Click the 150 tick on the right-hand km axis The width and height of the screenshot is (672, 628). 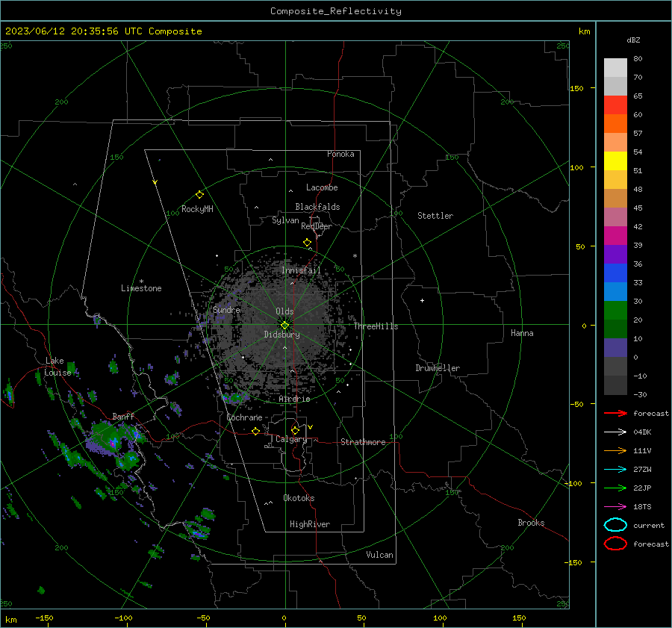pos(577,88)
